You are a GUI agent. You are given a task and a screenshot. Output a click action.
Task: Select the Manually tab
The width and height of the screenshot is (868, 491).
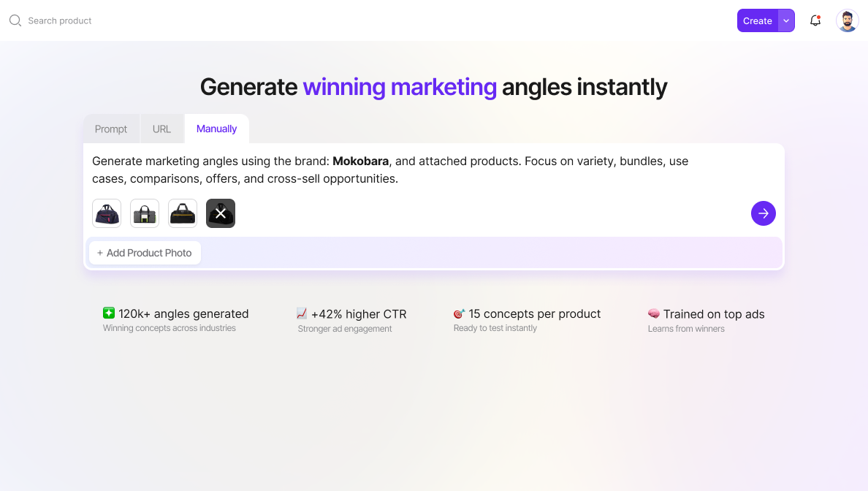[x=216, y=129]
